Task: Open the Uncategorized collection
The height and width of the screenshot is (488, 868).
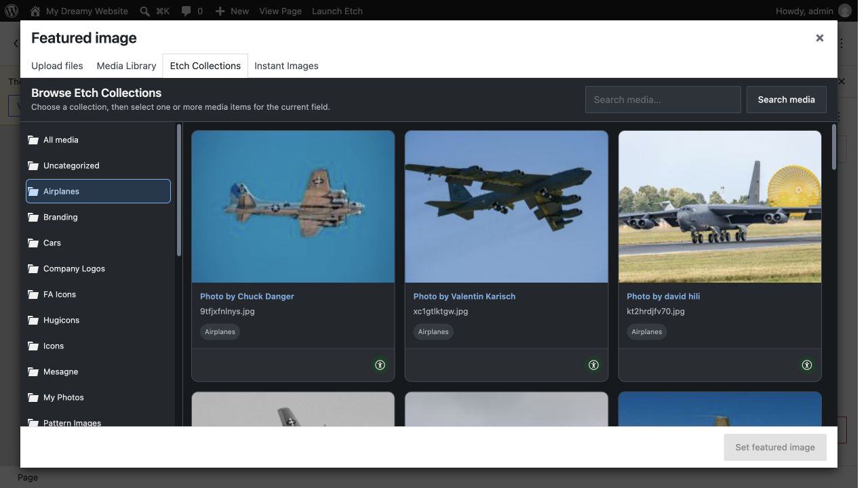Action: click(x=98, y=165)
